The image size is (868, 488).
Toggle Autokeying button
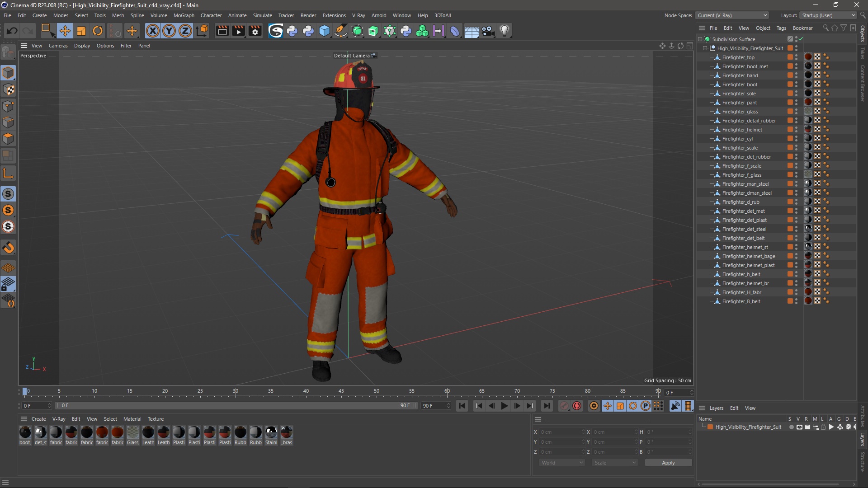point(577,406)
